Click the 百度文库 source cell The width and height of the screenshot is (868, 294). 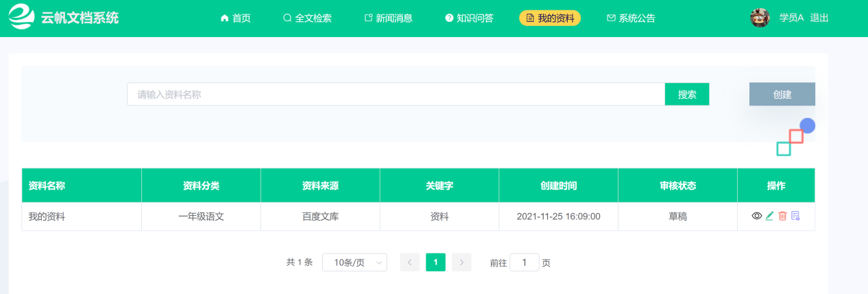[320, 217]
